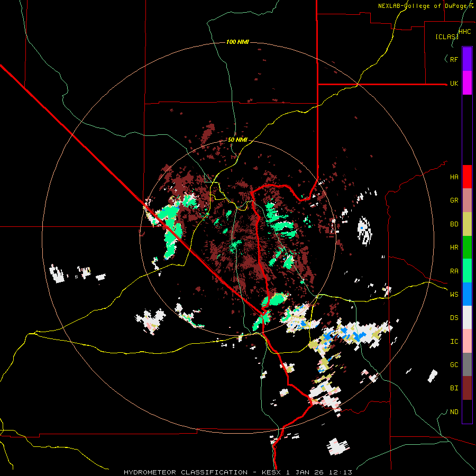Click the DS legend label
476x476 pixels.
(454, 318)
